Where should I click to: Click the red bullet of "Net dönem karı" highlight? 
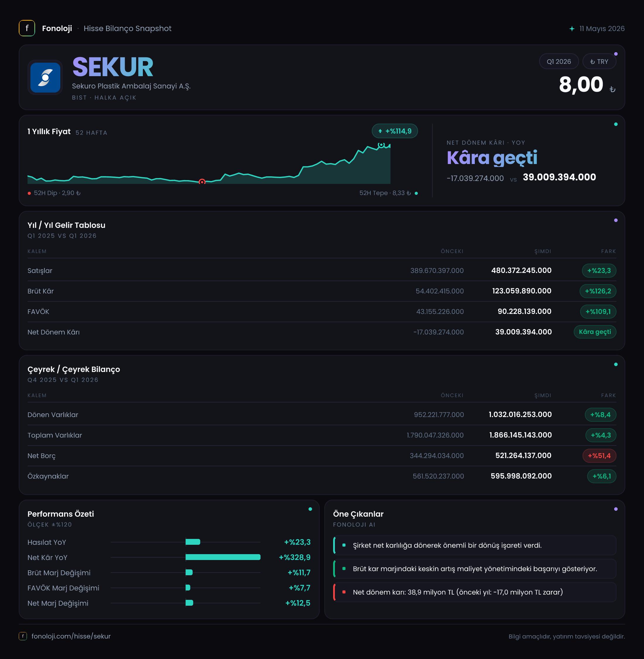click(x=344, y=592)
